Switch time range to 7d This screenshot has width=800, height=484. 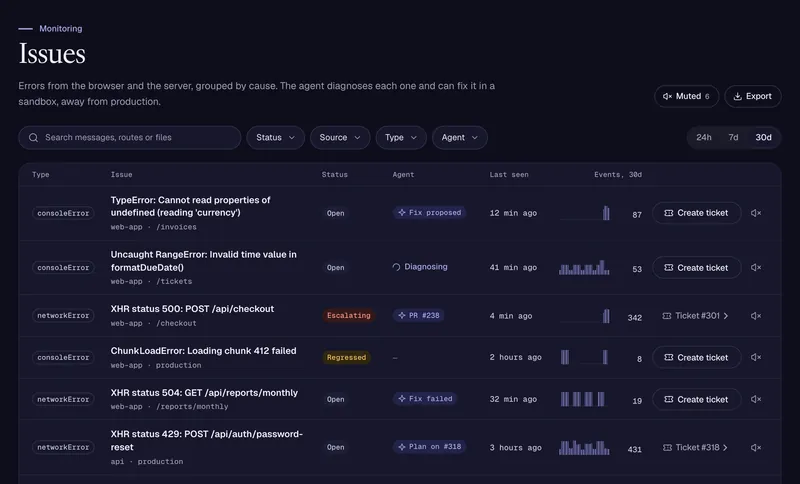coord(733,138)
